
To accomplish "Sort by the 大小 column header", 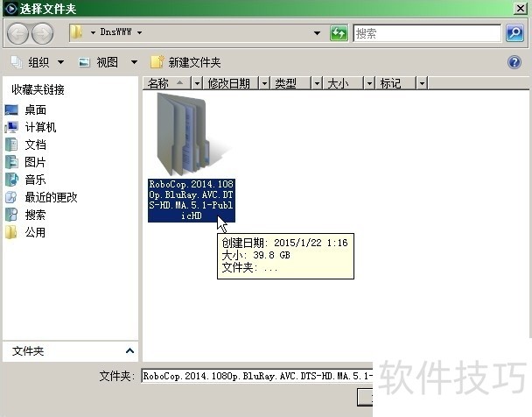I will (343, 83).
